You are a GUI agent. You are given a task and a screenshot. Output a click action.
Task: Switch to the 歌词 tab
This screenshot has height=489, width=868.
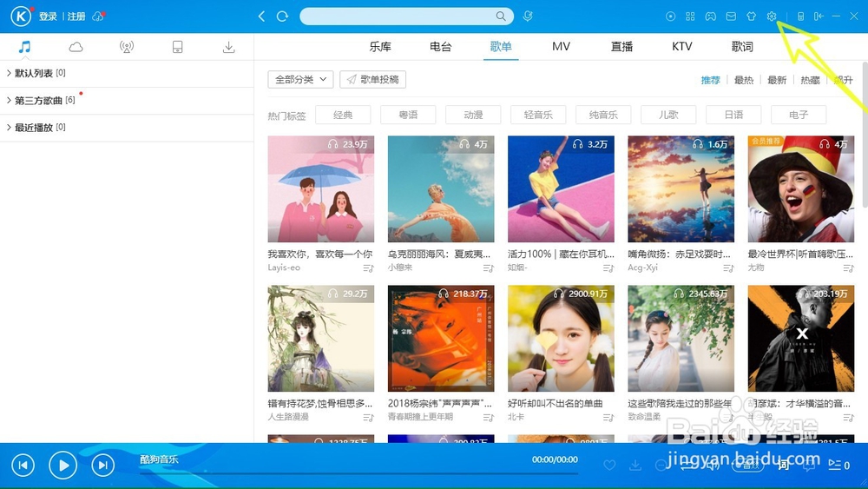click(742, 47)
